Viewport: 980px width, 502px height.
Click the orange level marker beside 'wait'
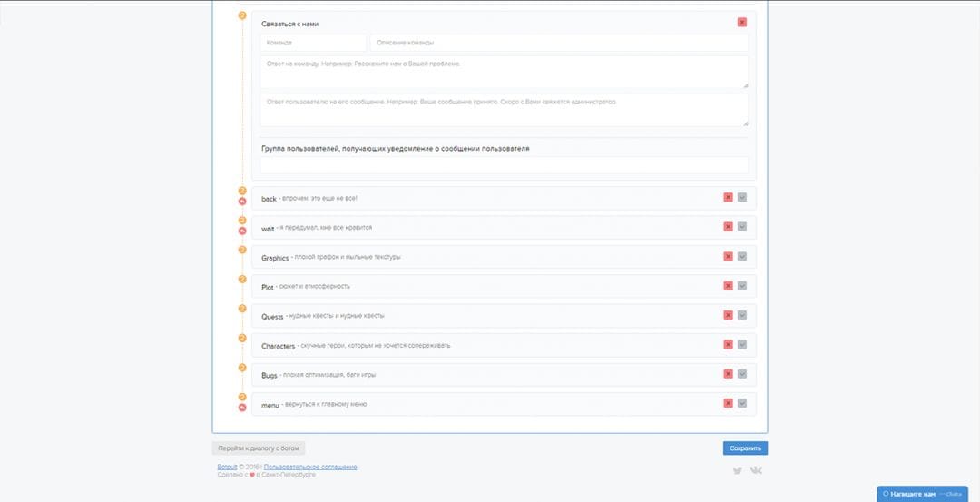point(242,220)
